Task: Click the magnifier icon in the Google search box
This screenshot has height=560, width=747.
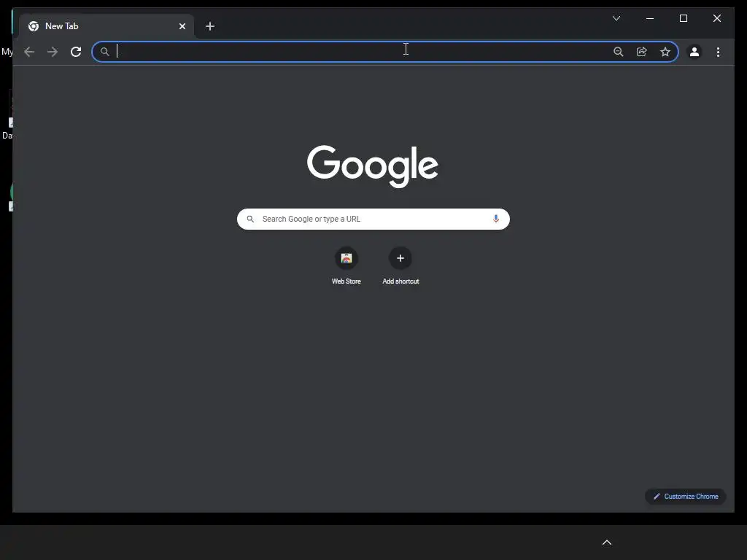Action: point(250,219)
